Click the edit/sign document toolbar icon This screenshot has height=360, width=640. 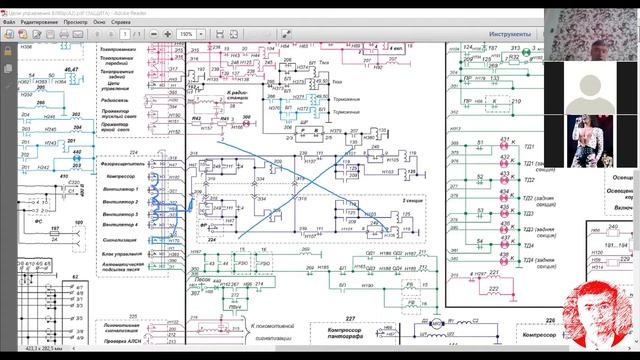[37, 34]
